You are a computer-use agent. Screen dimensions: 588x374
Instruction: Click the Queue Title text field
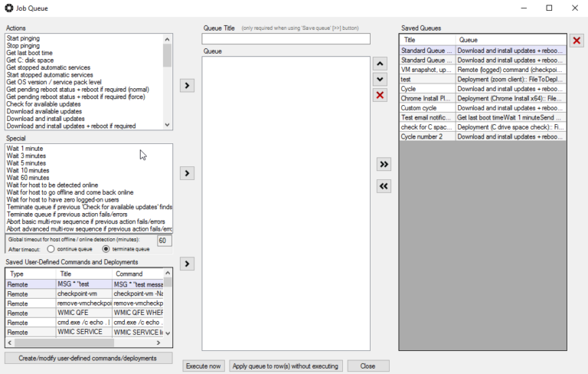(286, 38)
